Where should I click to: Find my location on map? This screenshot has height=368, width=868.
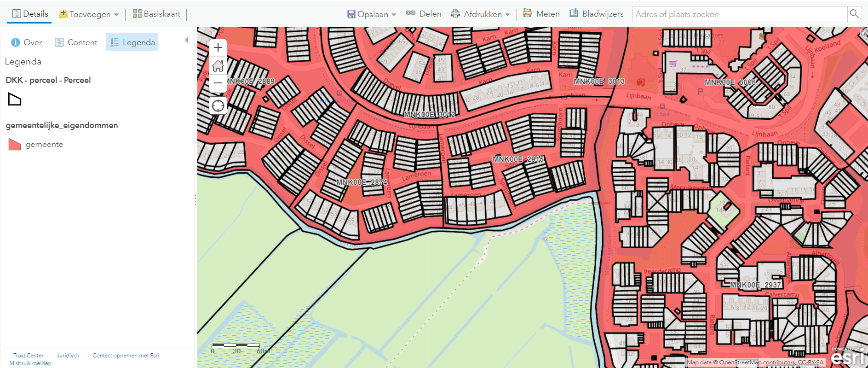coord(218,106)
